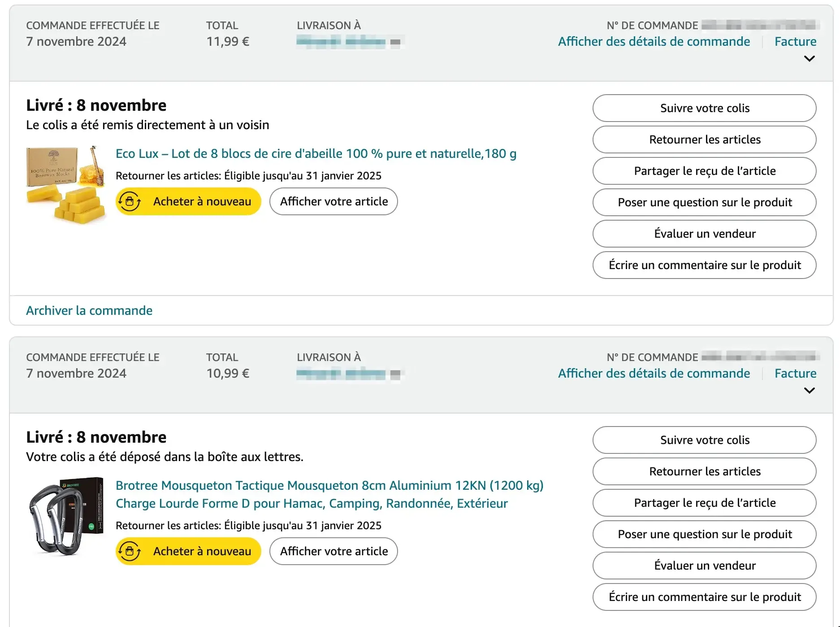The image size is (840, 627).
Task: Track the beeswax package with Suivre votre colis
Action: (x=704, y=108)
